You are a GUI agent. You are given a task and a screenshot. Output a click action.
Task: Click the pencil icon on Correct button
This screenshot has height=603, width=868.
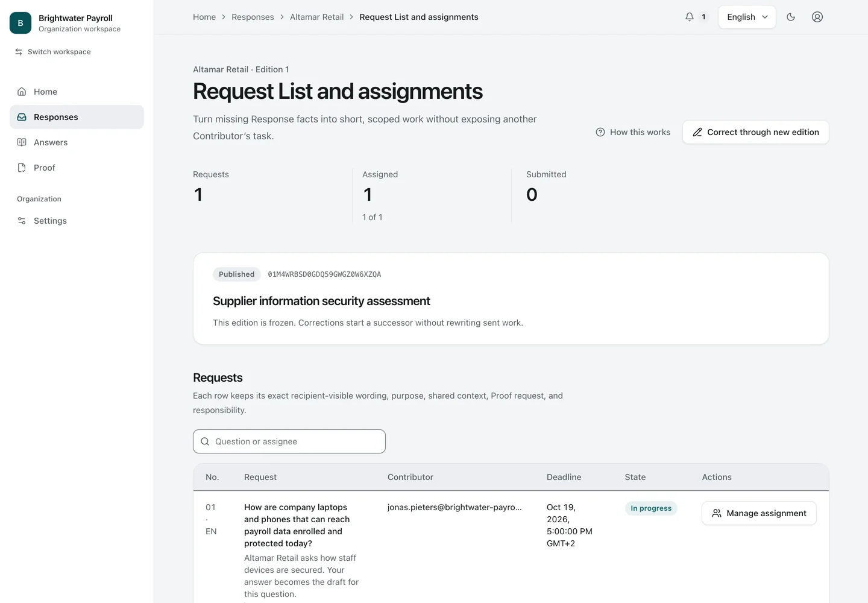click(697, 132)
